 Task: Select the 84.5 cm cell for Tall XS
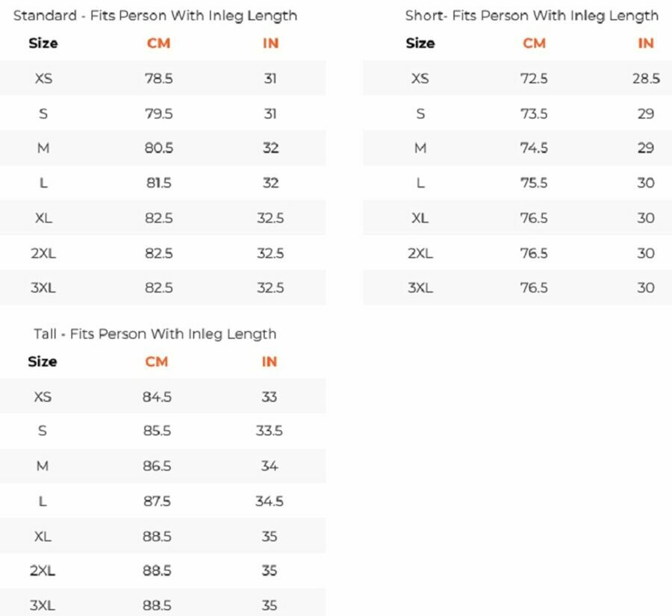click(x=157, y=396)
